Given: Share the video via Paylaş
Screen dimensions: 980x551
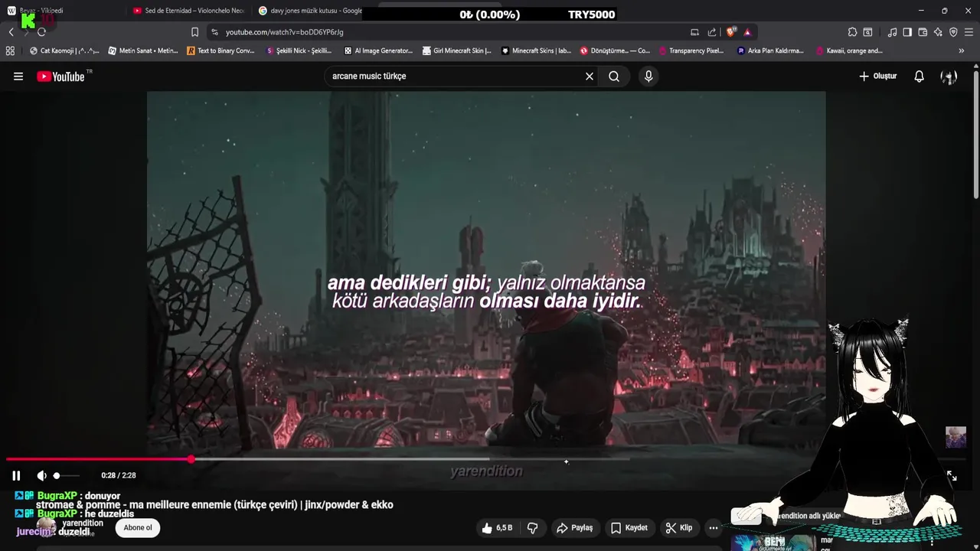Looking at the screenshot, I should [x=575, y=528].
